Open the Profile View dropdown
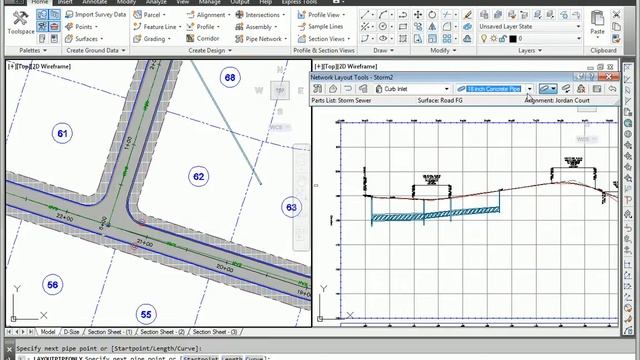The image size is (640, 360). (321, 15)
